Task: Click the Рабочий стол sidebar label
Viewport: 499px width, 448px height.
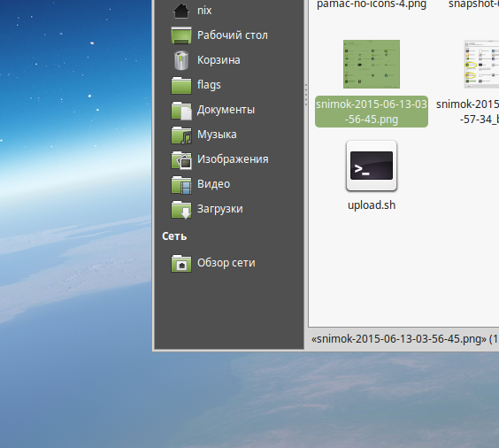Action: pyautogui.click(x=233, y=35)
